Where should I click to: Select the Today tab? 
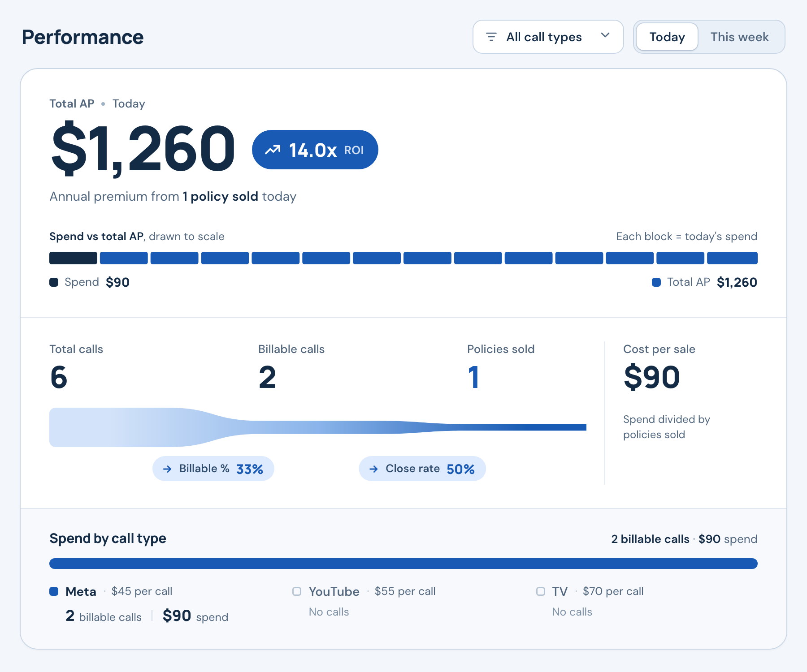click(x=667, y=37)
